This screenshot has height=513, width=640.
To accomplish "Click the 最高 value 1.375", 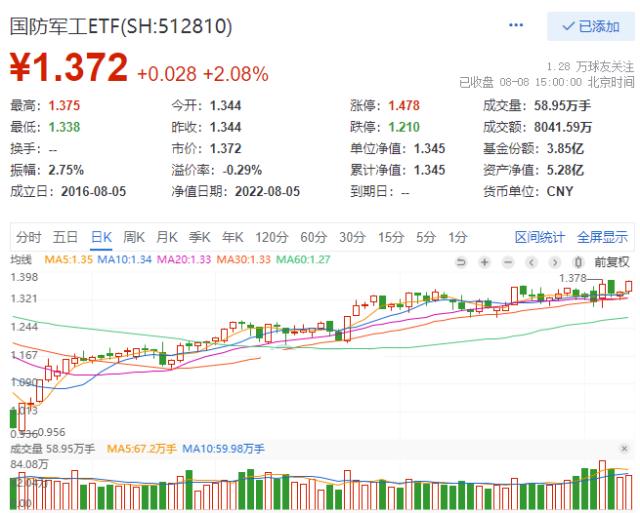I will pyautogui.click(x=64, y=106).
